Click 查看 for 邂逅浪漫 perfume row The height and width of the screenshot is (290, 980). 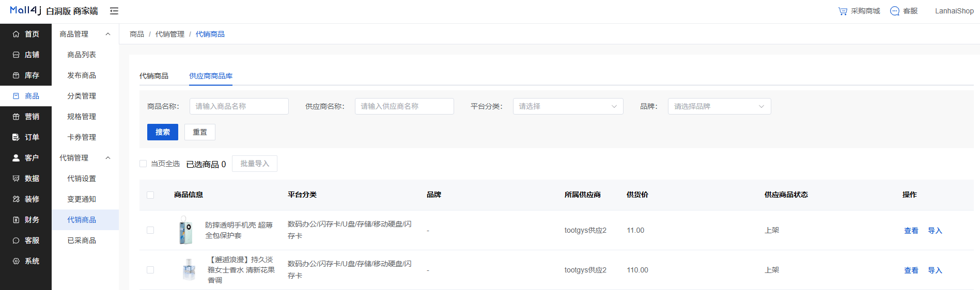click(911, 270)
